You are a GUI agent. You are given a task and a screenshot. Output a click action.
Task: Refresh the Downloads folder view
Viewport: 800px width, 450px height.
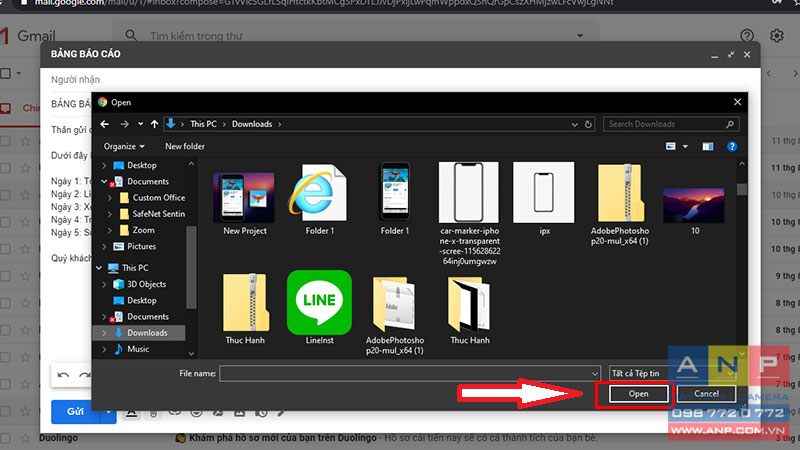click(x=588, y=124)
